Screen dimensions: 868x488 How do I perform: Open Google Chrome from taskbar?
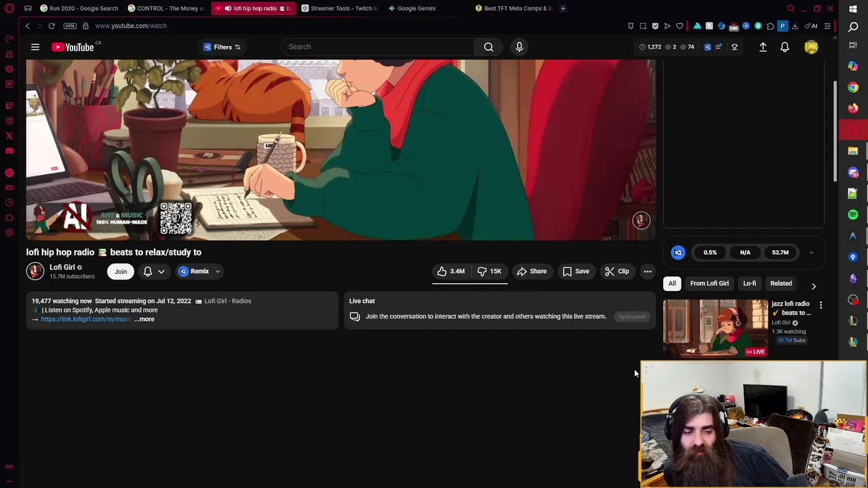[853, 87]
